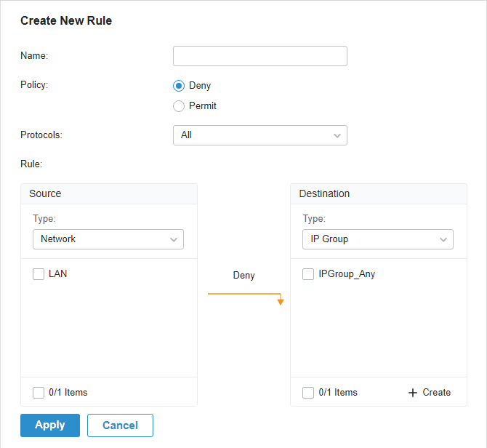Click into the Name input field
The height and width of the screenshot is (448, 487).
click(260, 56)
